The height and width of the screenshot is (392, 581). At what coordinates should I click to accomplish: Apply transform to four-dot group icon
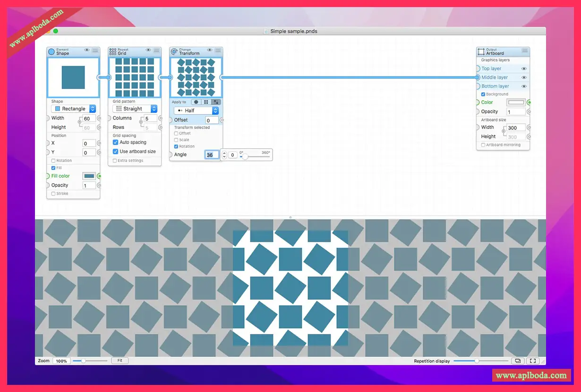coord(206,102)
